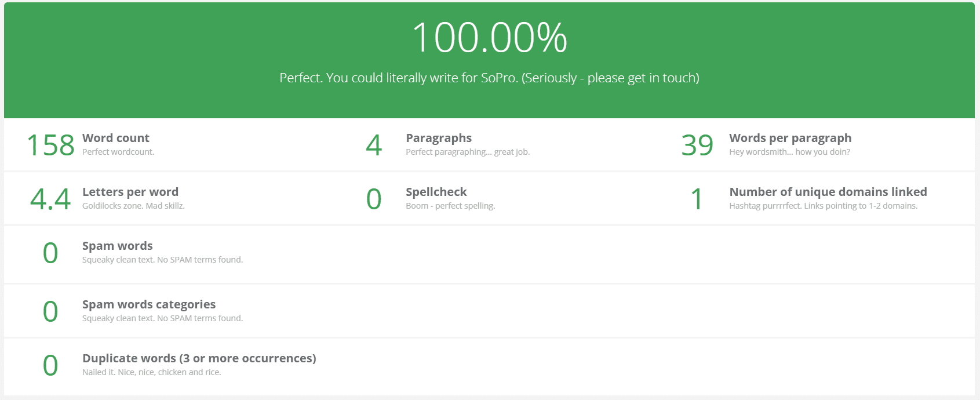980x400 pixels.
Task: Select the Spellcheck label
Action: click(436, 192)
